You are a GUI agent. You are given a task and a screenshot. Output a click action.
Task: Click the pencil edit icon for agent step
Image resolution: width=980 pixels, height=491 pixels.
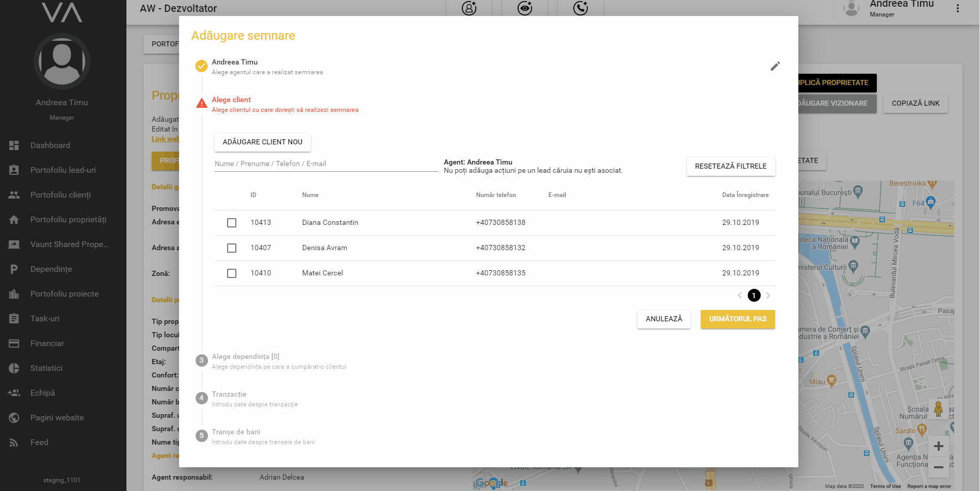tap(775, 67)
